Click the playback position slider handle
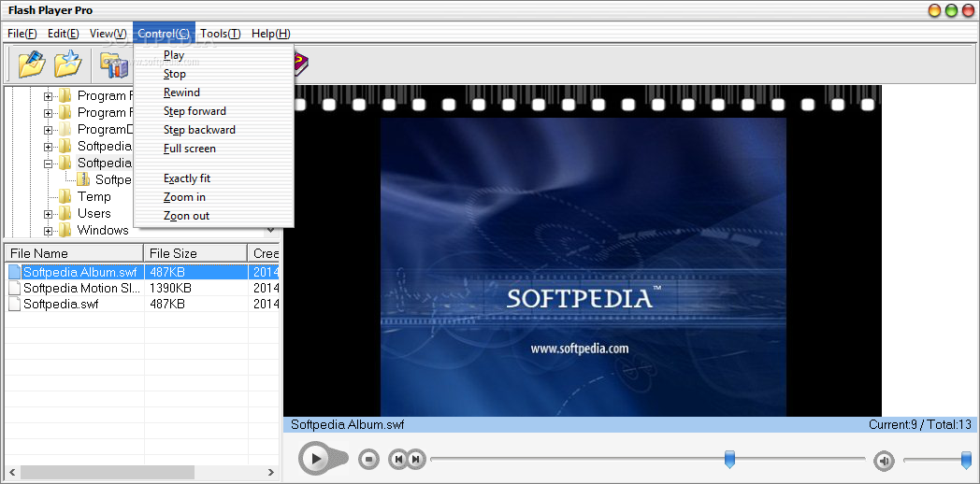 click(729, 459)
